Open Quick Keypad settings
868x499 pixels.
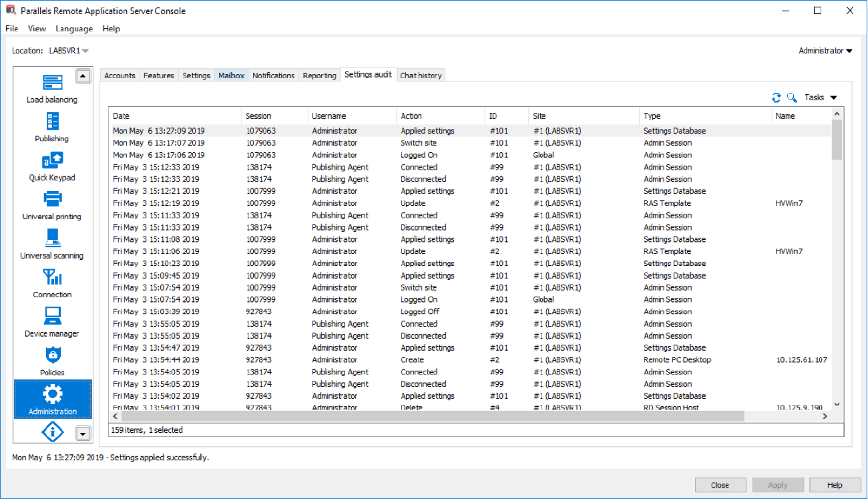[52, 164]
